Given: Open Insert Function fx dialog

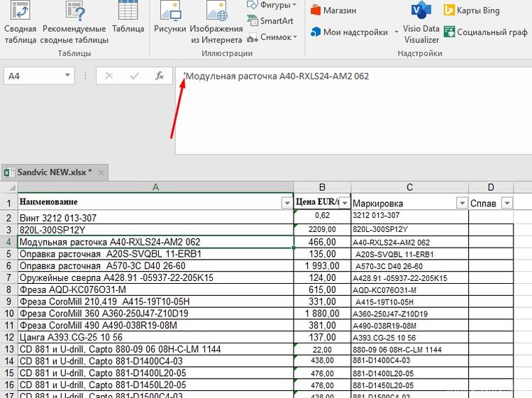Looking at the screenshot, I should tap(160, 76).
